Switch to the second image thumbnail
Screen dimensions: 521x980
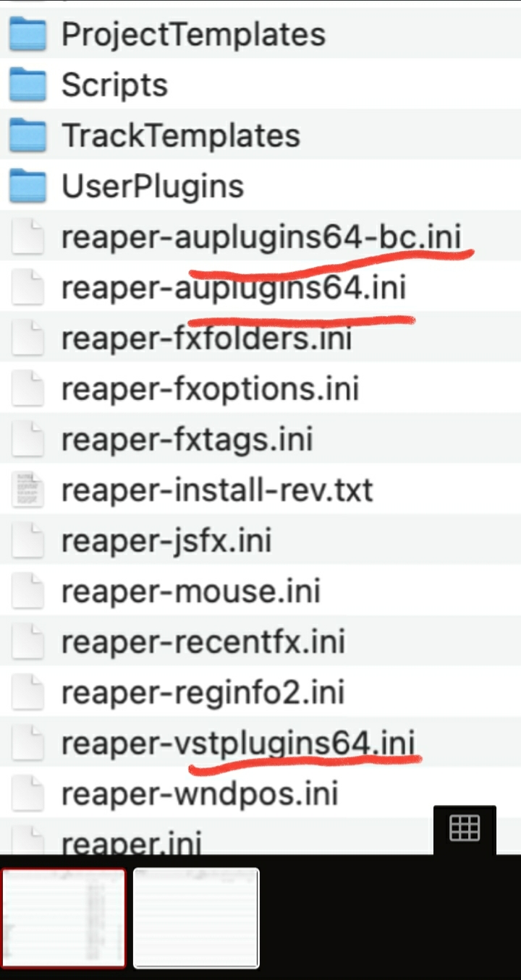pos(196,918)
